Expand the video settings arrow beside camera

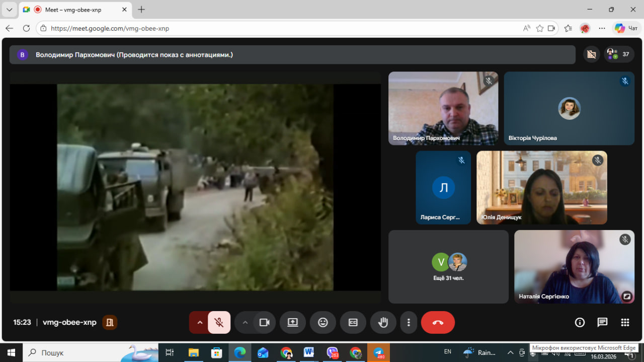tap(245, 323)
